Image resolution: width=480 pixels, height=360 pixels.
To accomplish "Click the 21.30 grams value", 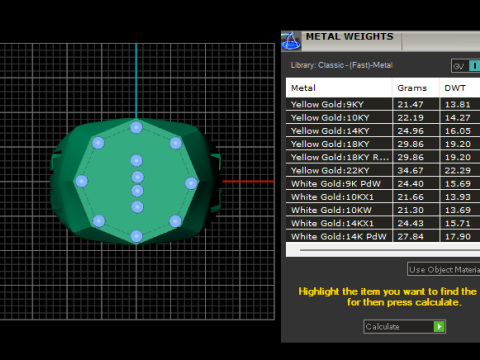I will pos(410,210).
